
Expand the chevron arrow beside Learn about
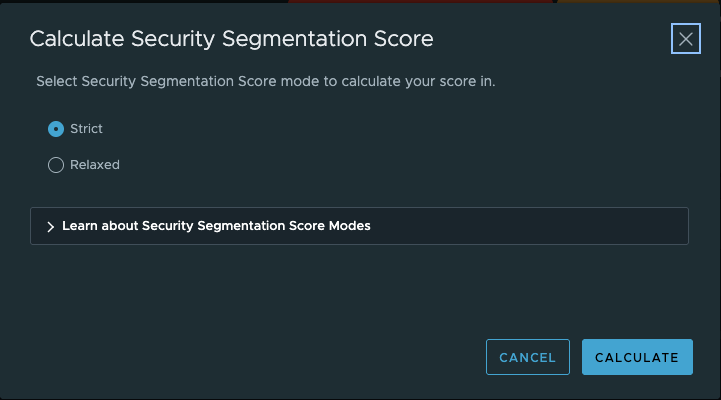50,227
